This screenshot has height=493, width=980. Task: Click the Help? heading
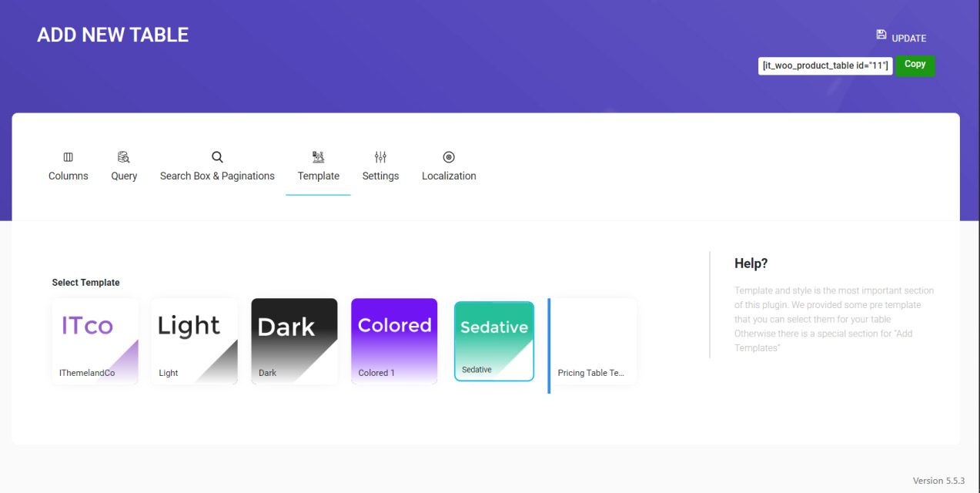pos(751,263)
